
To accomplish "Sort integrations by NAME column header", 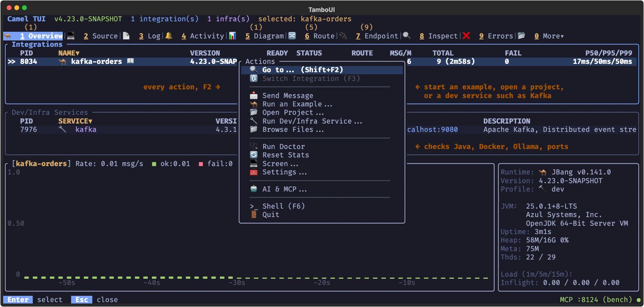I will tap(69, 53).
